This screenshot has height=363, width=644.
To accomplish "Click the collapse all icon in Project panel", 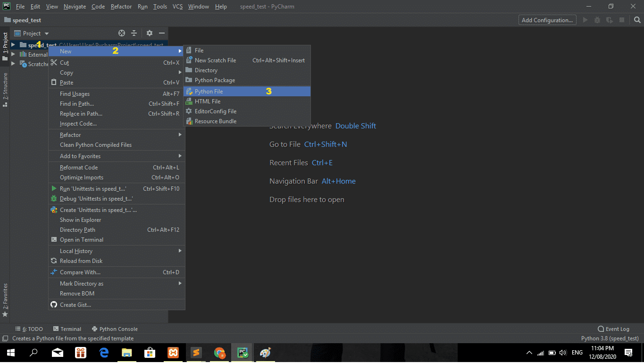I will tap(134, 33).
